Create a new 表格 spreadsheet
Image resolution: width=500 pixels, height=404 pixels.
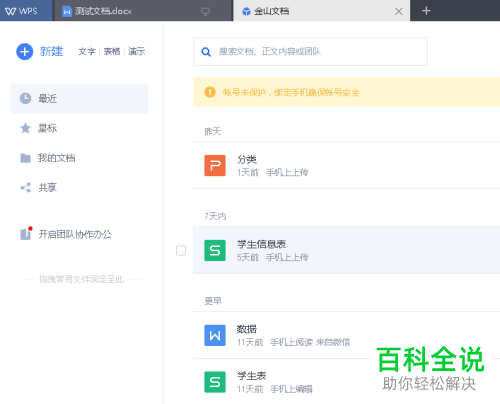(112, 52)
